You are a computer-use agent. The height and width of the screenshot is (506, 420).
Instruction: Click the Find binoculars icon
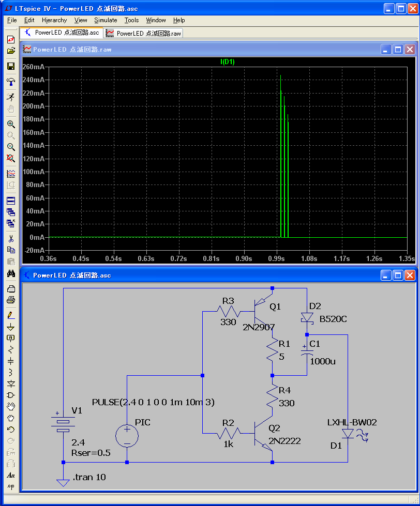[11, 273]
